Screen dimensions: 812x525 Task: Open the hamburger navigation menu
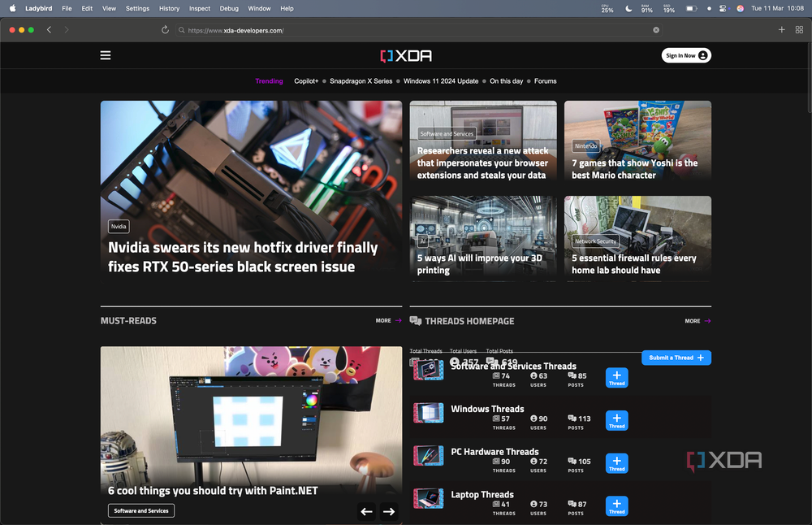(x=105, y=55)
